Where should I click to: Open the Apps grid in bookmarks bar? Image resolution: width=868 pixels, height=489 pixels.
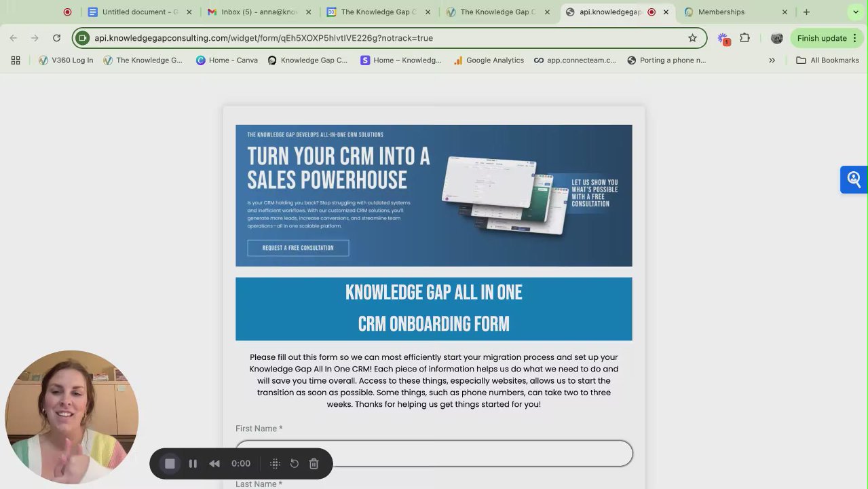coord(16,60)
